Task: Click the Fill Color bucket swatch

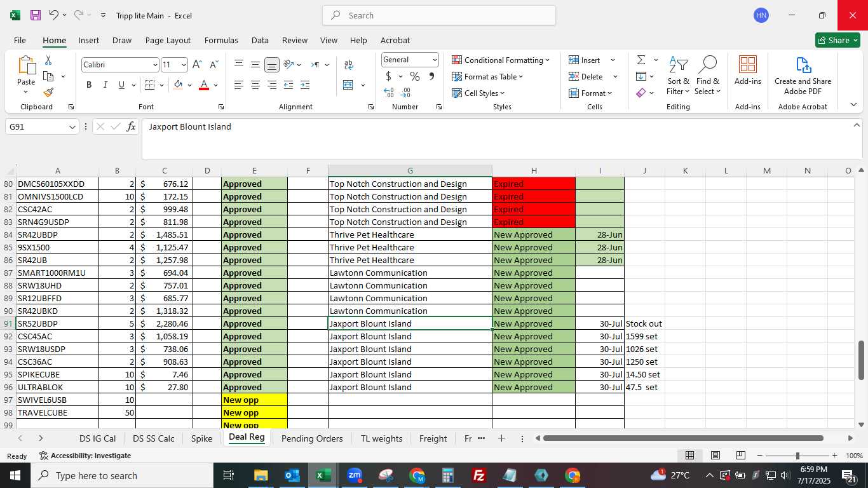Action: (x=178, y=85)
